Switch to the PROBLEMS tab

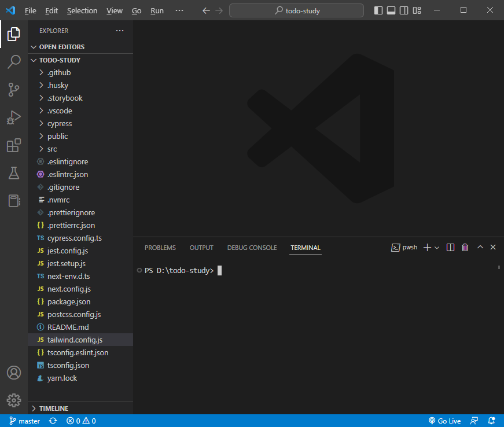pyautogui.click(x=160, y=248)
